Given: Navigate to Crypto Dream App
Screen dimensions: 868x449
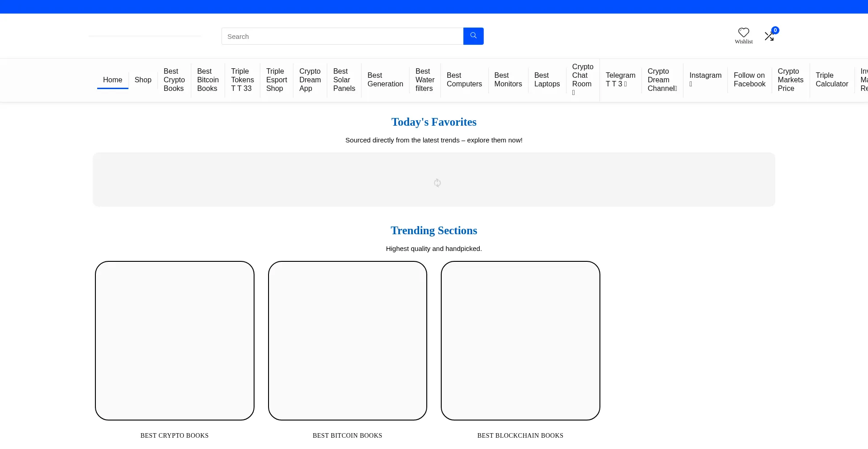Looking at the screenshot, I should click(310, 80).
